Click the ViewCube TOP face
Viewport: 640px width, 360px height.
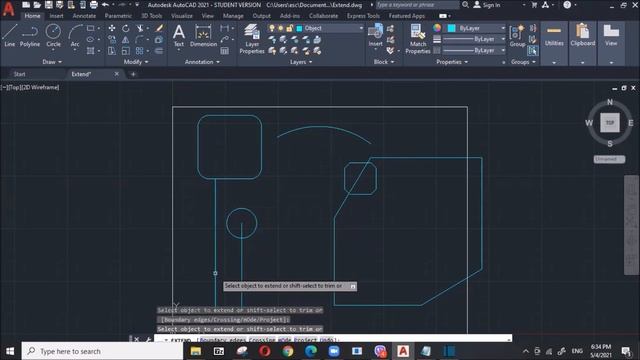pyautogui.click(x=610, y=122)
